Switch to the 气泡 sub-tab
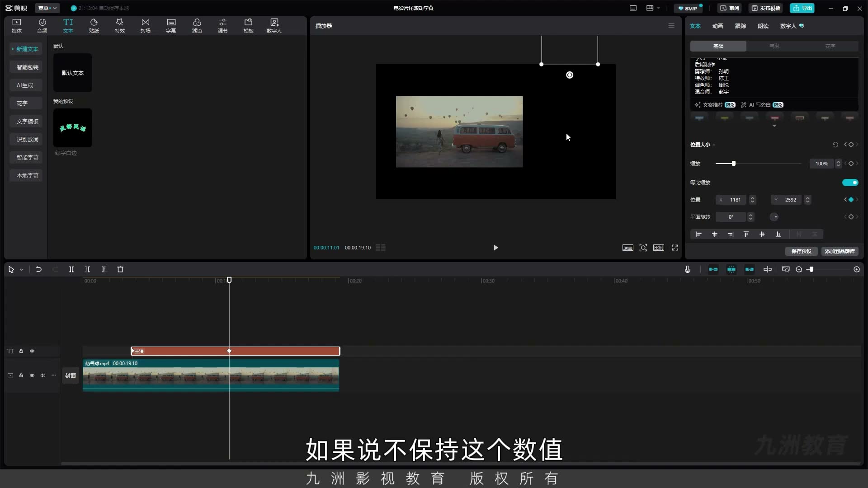868x488 pixels. (x=774, y=46)
